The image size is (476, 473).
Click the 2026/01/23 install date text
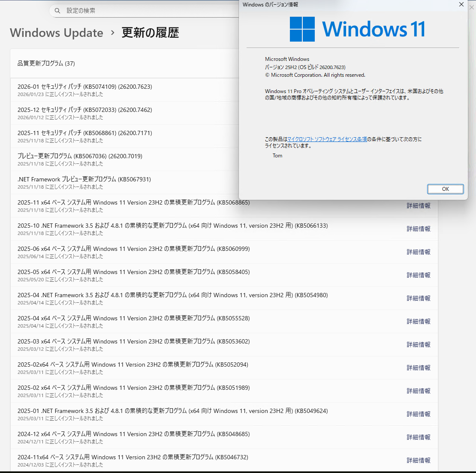(60, 94)
